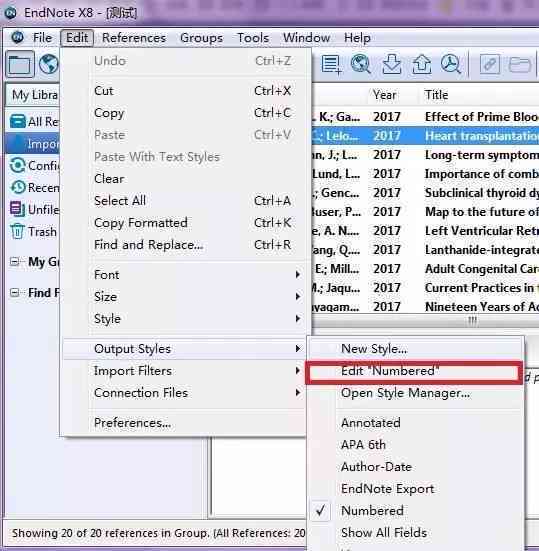
Task: Click the find full text PDF icon
Action: click(451, 64)
